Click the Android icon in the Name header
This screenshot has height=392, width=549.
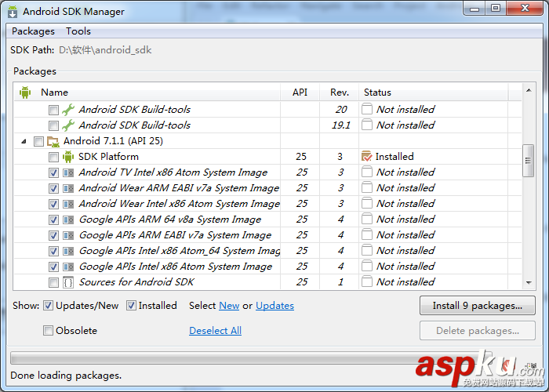click(25, 93)
